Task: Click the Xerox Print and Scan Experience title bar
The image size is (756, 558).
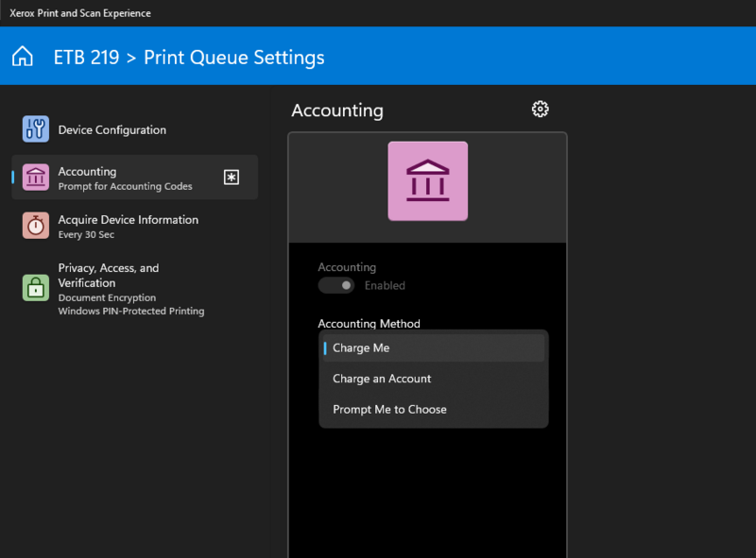Action: [80, 13]
